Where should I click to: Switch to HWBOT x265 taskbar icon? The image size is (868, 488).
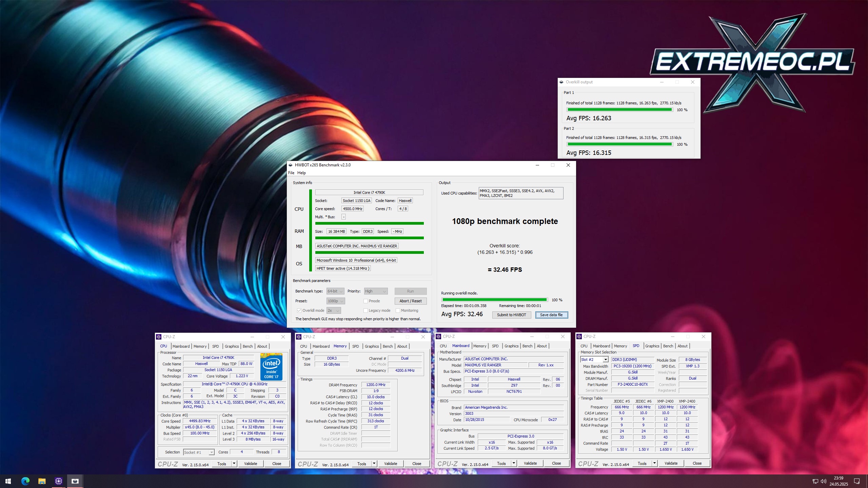pos(75,481)
